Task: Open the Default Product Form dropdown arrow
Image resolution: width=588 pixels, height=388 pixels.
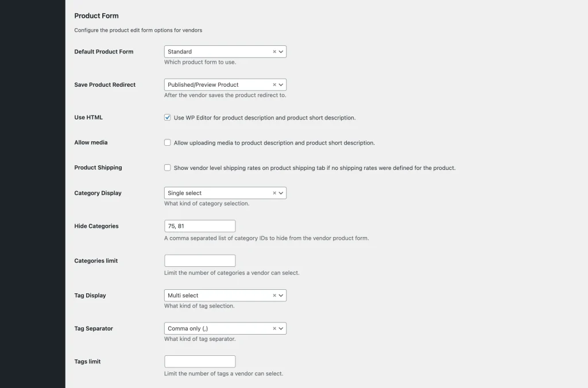Action: point(281,52)
